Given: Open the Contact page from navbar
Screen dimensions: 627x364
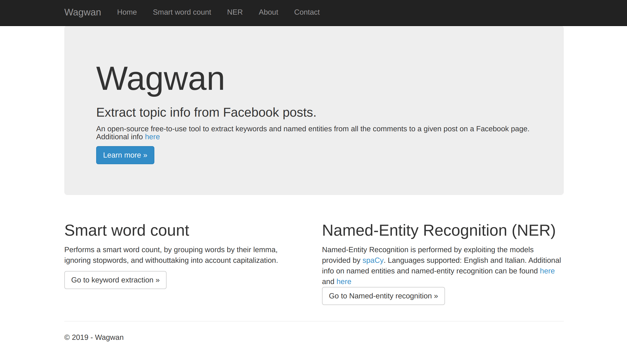Looking at the screenshot, I should coord(307,12).
